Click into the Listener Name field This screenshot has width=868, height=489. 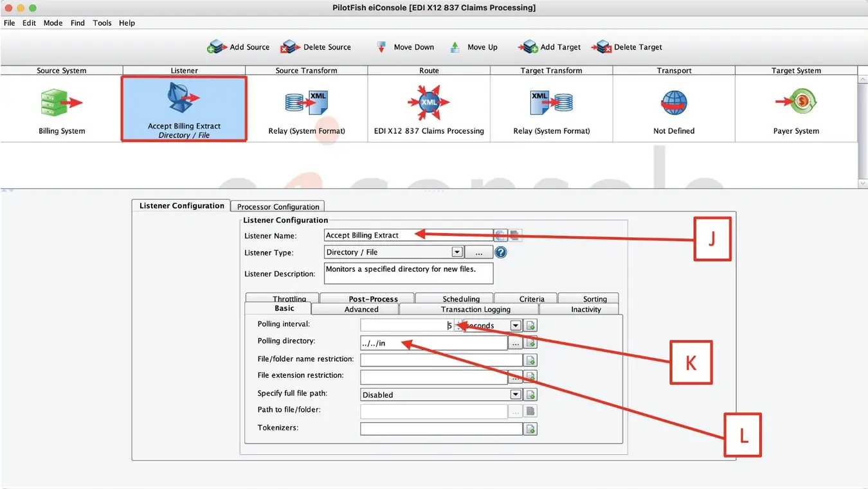408,235
